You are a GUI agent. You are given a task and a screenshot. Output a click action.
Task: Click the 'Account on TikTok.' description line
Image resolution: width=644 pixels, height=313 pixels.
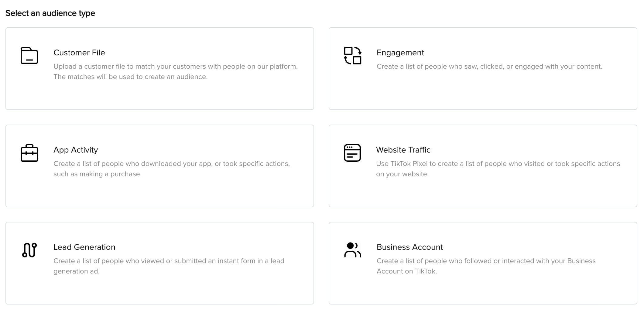click(406, 271)
